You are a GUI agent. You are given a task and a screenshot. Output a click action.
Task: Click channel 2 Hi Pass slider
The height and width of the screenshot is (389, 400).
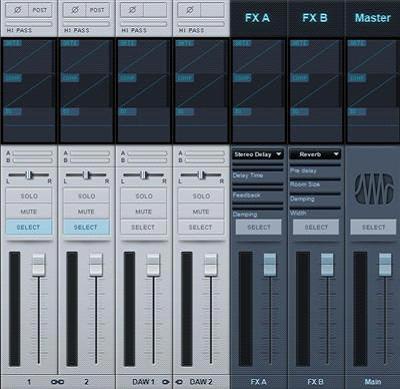click(86, 24)
